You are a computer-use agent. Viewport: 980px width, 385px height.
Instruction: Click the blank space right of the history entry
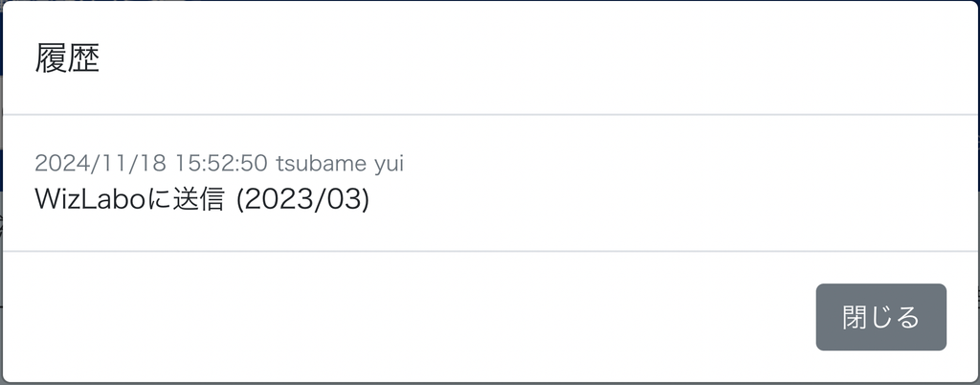click(x=670, y=182)
